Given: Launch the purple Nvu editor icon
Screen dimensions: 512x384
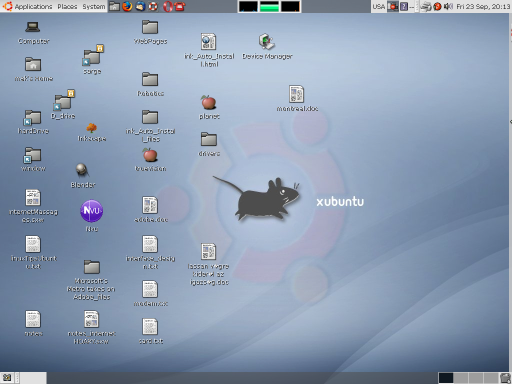Looking at the screenshot, I should (x=92, y=215).
